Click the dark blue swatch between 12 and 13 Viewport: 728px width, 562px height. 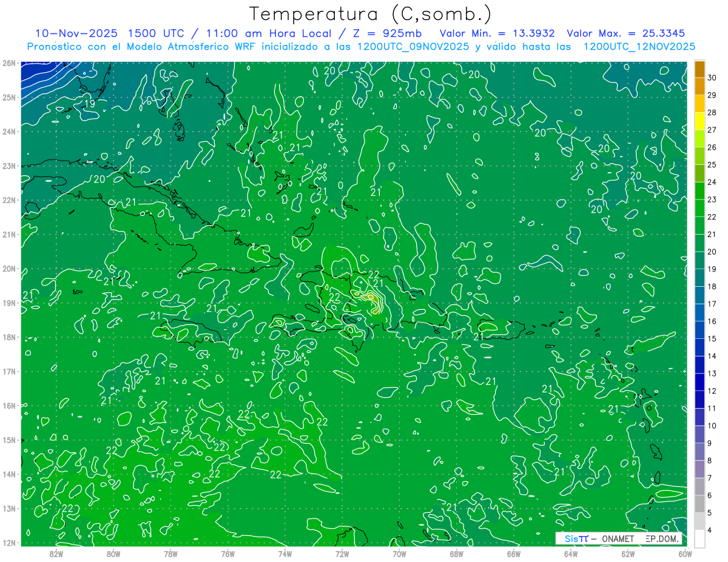pyautogui.click(x=700, y=383)
